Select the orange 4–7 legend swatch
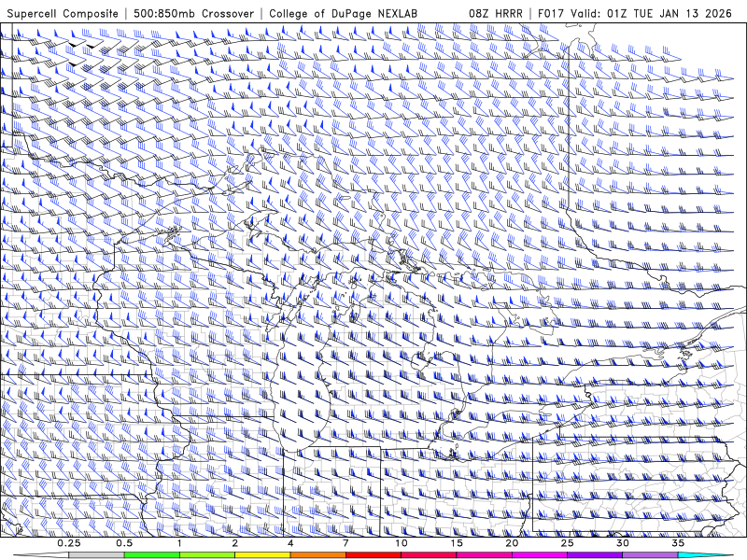Image resolution: width=747 pixels, height=560 pixels. pos(317,555)
